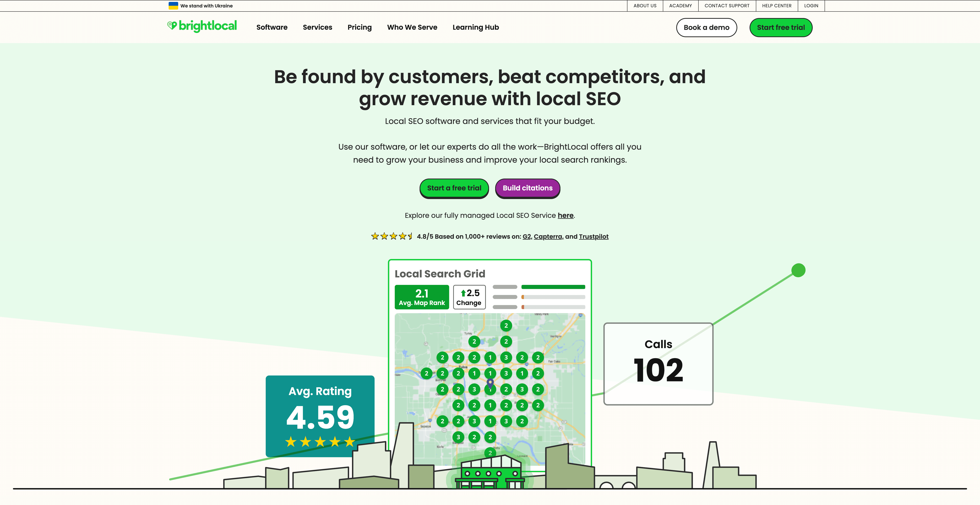
Task: Click the 2.1 Avg. Map Rank tile
Action: coord(421,297)
